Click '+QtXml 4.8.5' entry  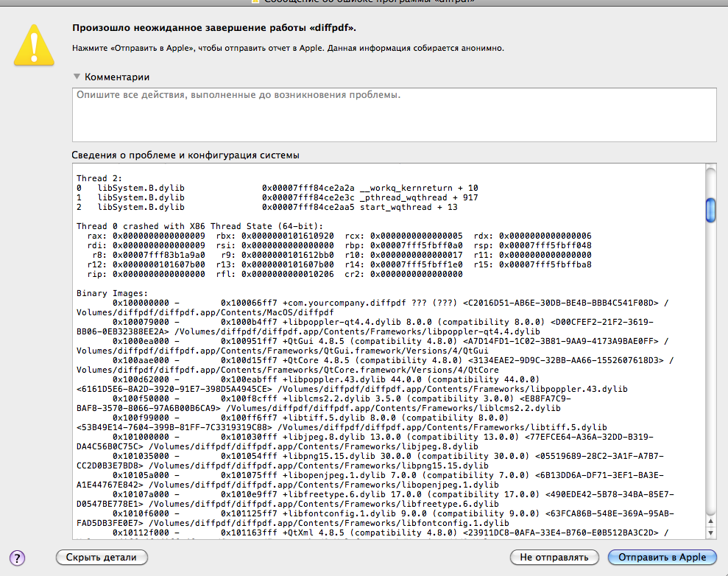point(314,533)
